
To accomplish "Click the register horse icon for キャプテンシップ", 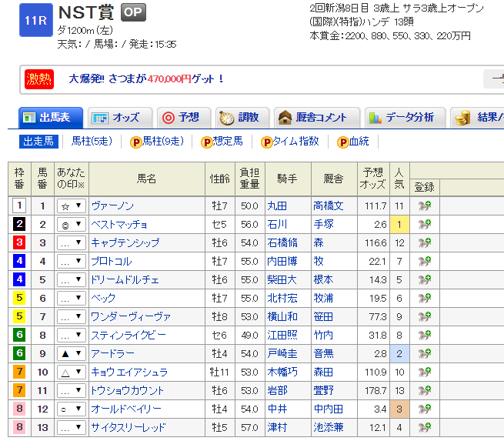I will tap(425, 242).
